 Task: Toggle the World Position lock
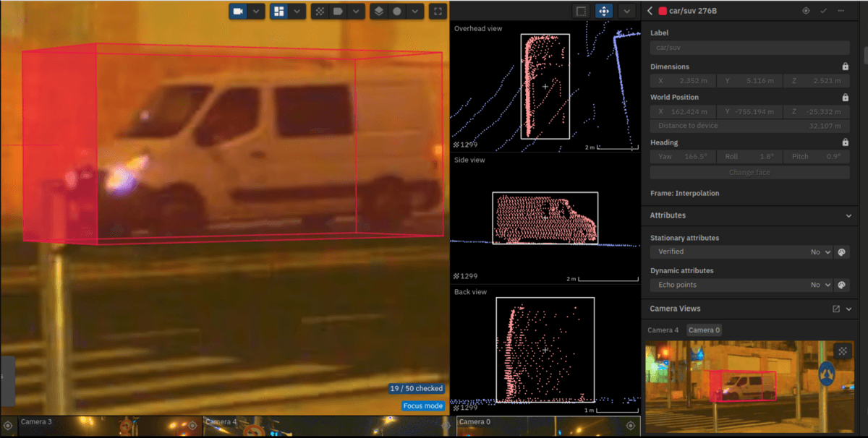pos(845,97)
